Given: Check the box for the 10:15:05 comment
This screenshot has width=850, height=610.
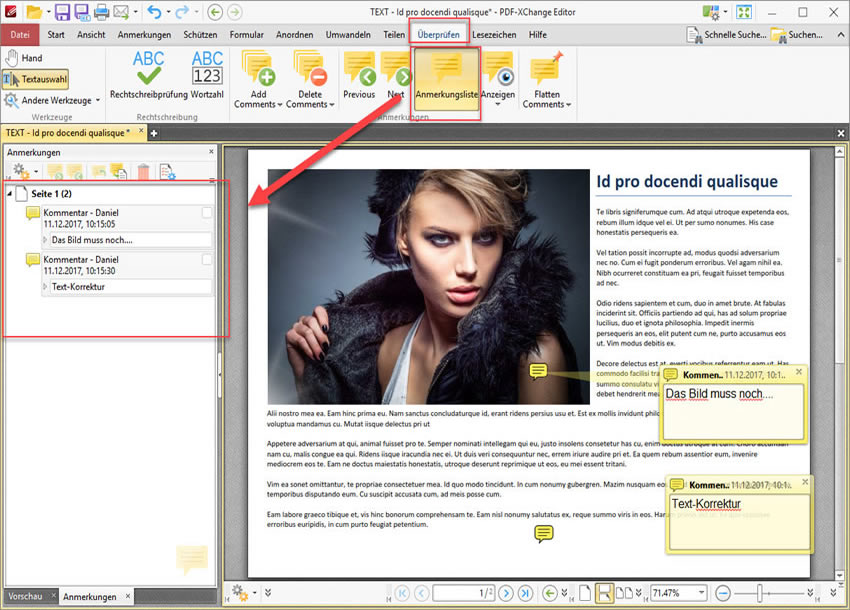Looking at the screenshot, I should (207, 213).
